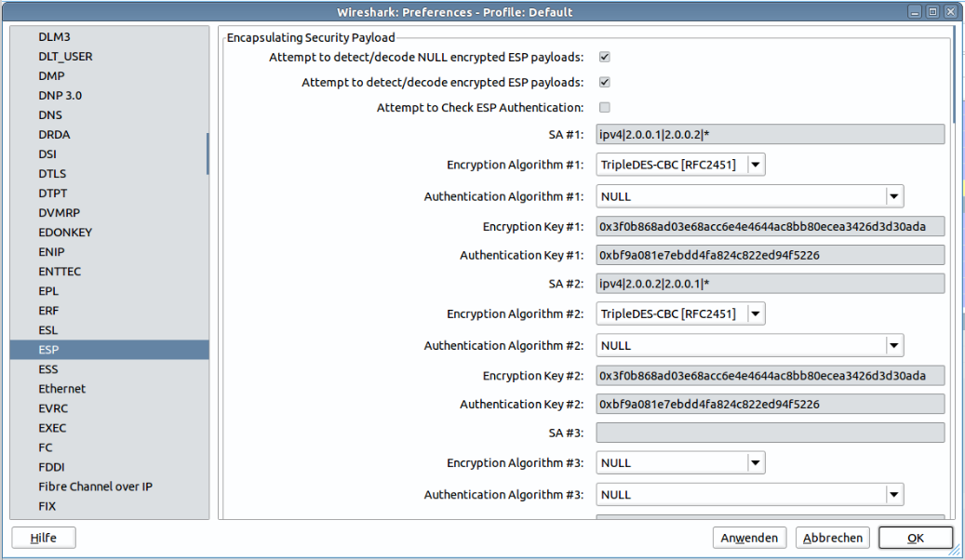This screenshot has height=560, width=965.
Task: Click the Encryption Key #2 field
Action: click(770, 376)
